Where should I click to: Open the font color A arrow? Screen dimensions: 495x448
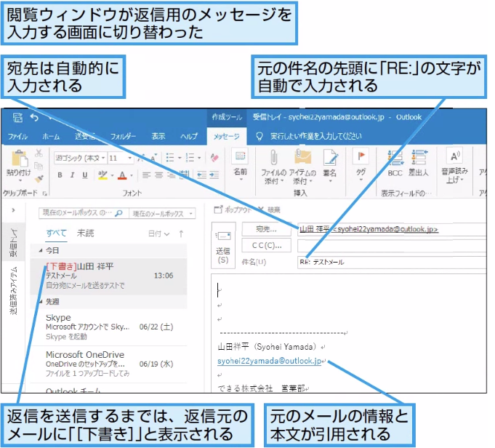click(132, 175)
